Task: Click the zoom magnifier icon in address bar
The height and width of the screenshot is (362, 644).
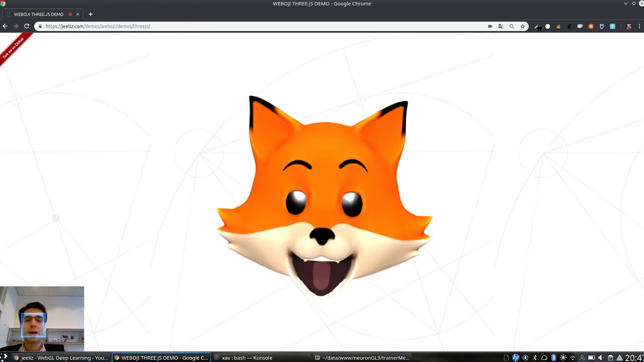Action: point(512,26)
